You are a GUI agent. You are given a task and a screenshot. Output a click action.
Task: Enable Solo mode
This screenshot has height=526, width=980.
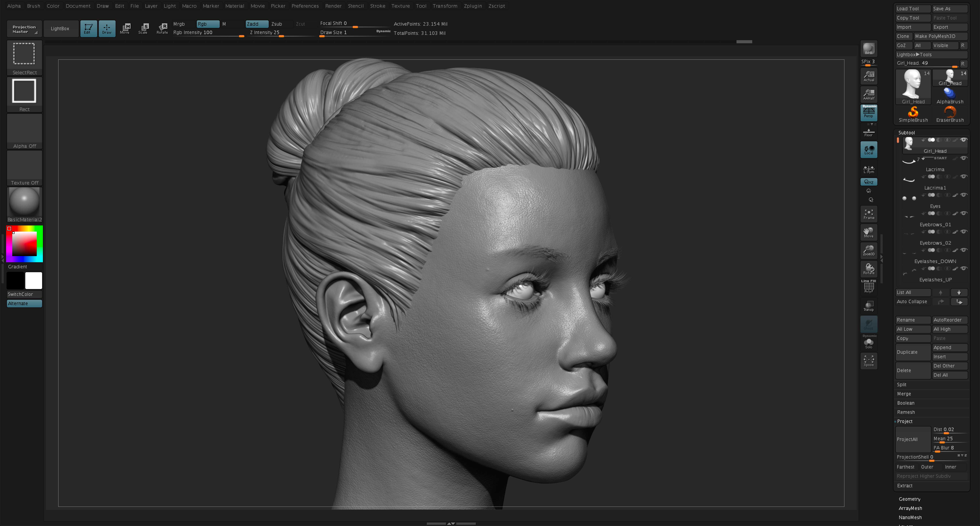[x=869, y=342]
